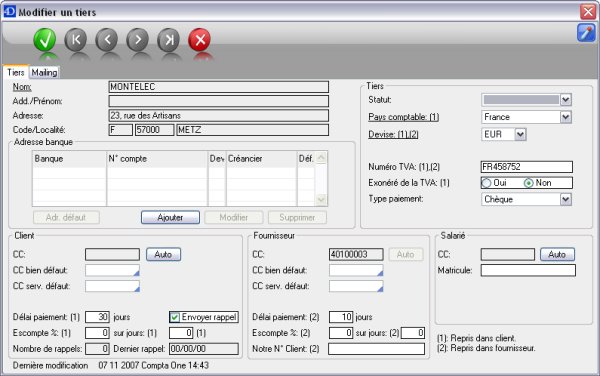Click Fournisseur Délai paiement field 10
600x376 pixels.
click(x=341, y=317)
